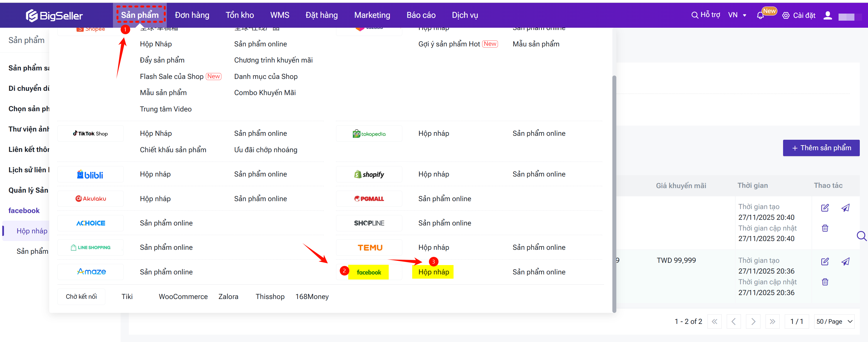
Task: Click the search magnifier icon beside Hỗ trợ
Action: point(694,15)
